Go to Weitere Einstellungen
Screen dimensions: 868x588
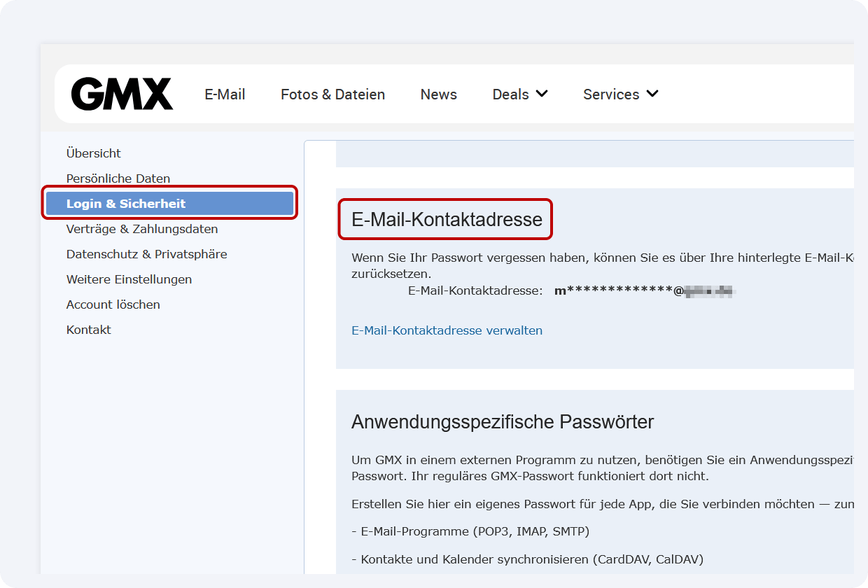click(x=129, y=279)
